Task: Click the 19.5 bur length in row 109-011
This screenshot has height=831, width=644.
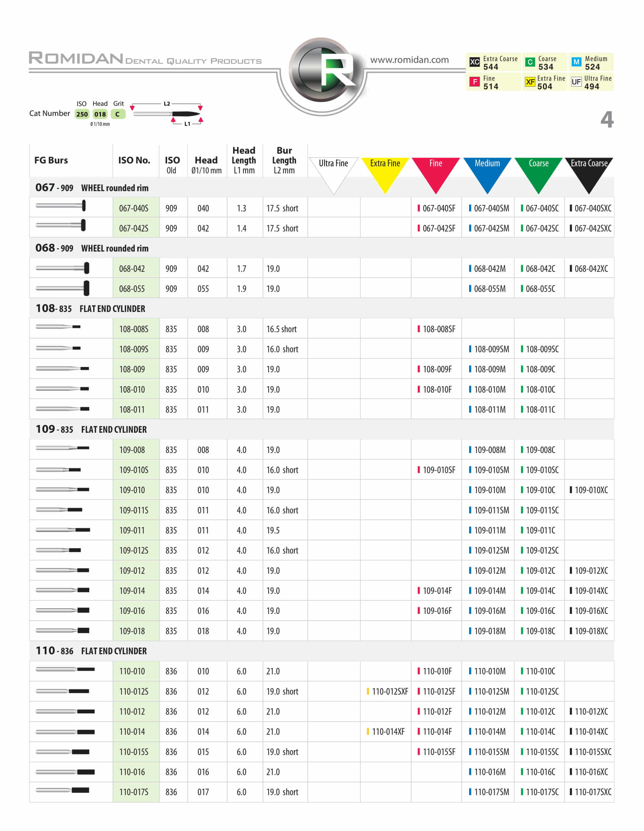Action: pos(273,530)
